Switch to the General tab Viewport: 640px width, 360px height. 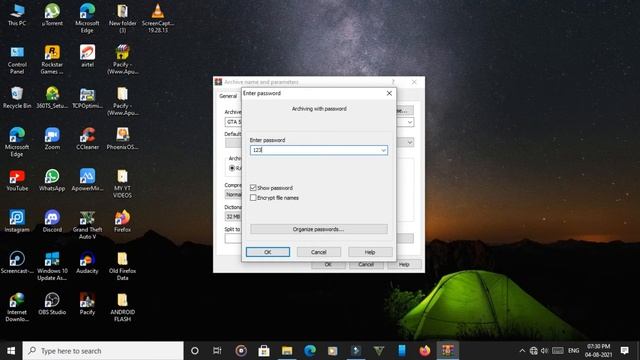tap(228, 96)
